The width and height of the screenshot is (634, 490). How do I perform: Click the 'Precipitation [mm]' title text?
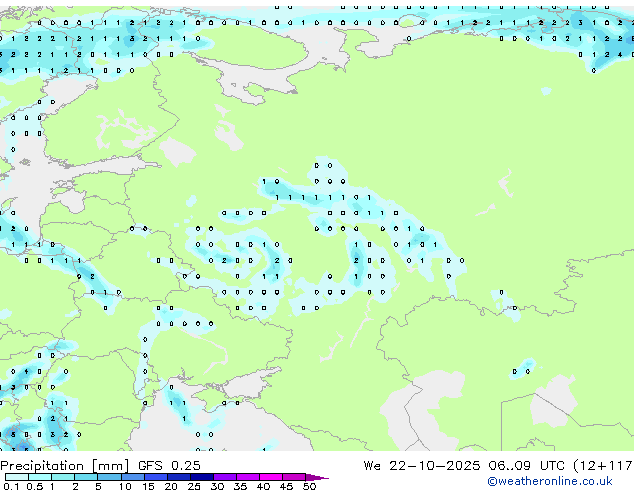point(65,466)
